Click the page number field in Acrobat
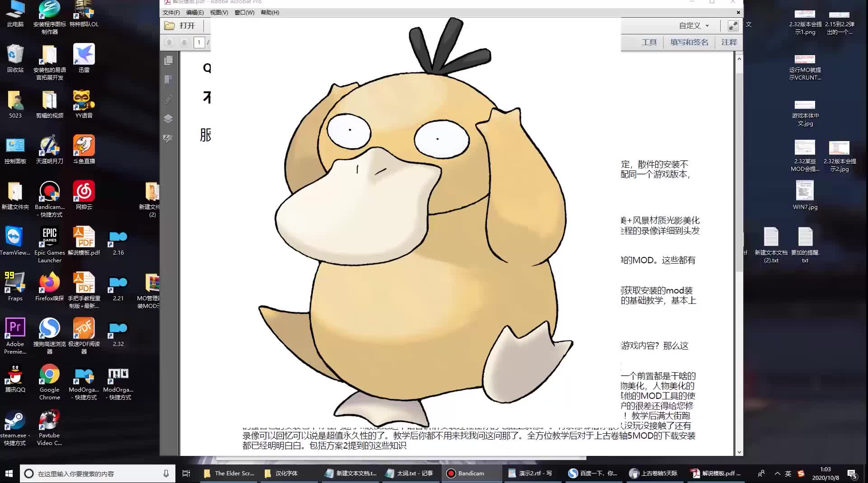The width and height of the screenshot is (868, 483). (x=199, y=42)
